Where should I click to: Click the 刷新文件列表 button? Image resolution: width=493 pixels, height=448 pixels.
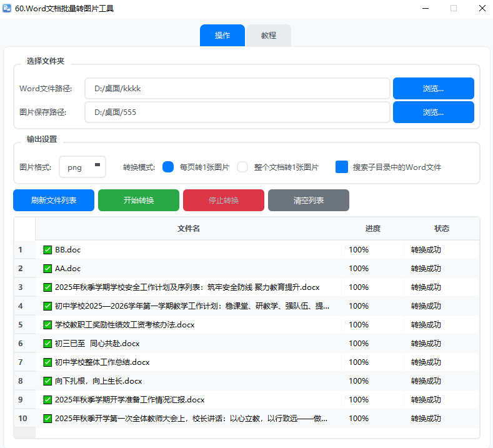pyautogui.click(x=54, y=201)
